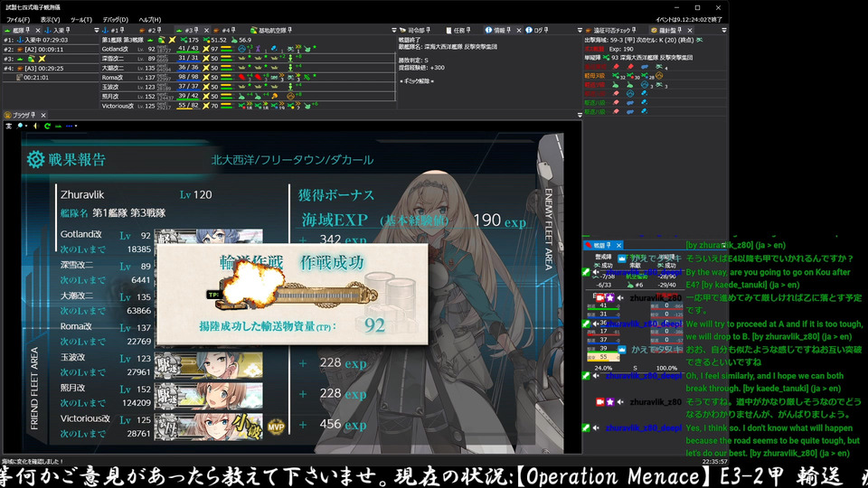The width and height of the screenshot is (868, 488).
Task: Click the LoS icon showing 51.52
Action: point(206,40)
